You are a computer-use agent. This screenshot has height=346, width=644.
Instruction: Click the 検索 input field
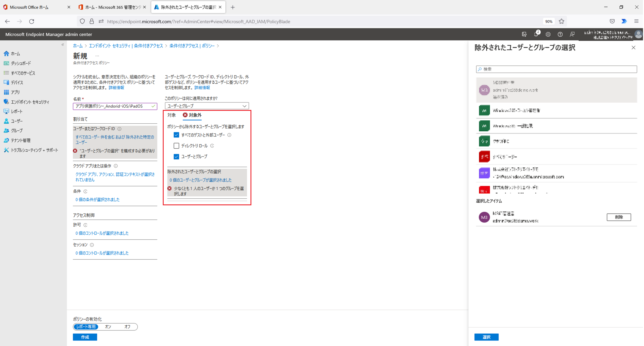point(556,69)
